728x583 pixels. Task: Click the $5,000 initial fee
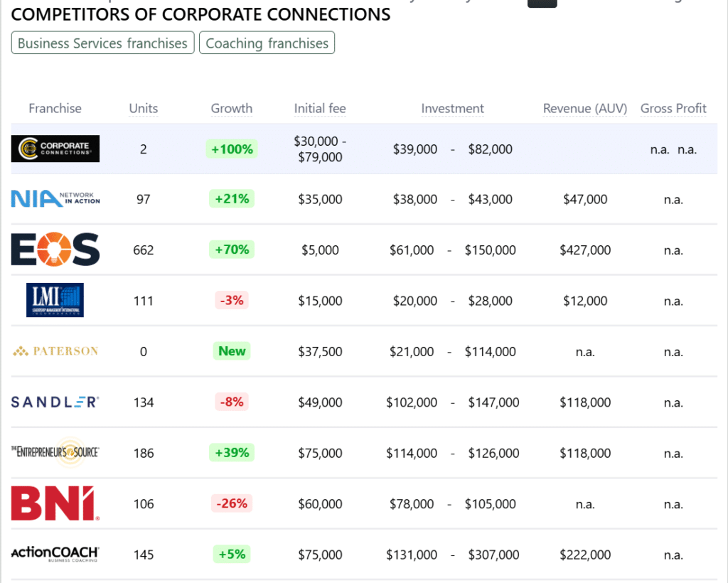click(320, 250)
